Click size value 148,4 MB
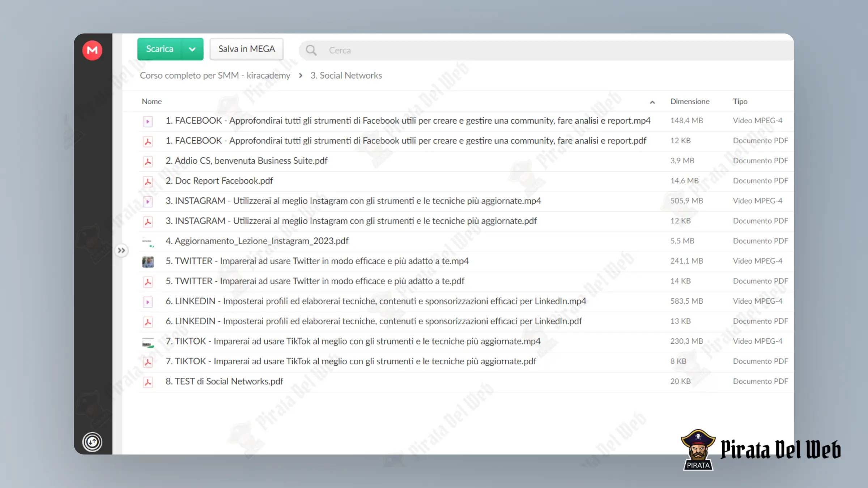868x488 pixels. (x=686, y=120)
